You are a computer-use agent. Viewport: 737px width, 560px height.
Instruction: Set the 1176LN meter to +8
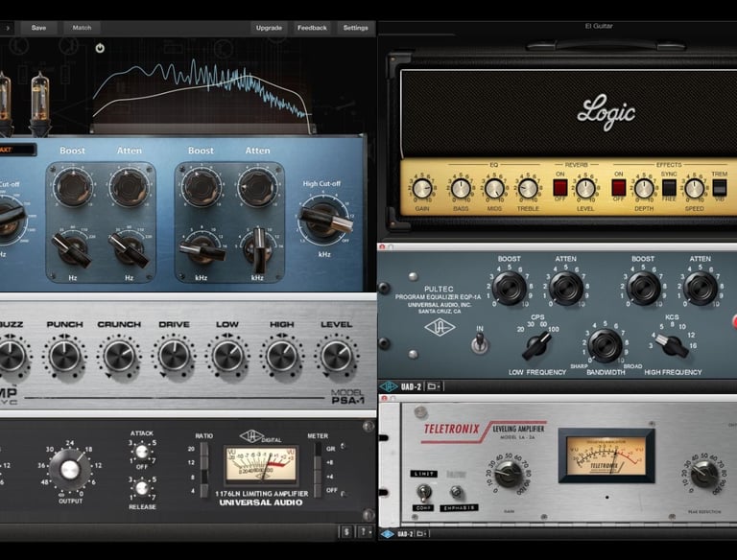[319, 463]
